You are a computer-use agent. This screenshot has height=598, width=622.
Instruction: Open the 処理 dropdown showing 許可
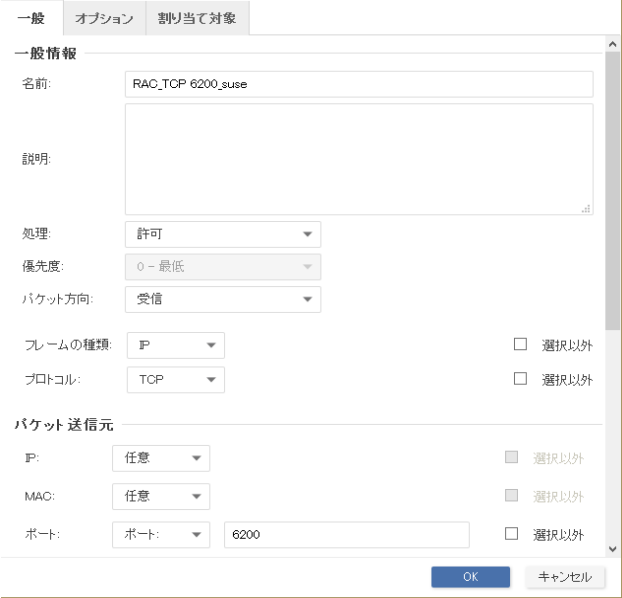[223, 234]
